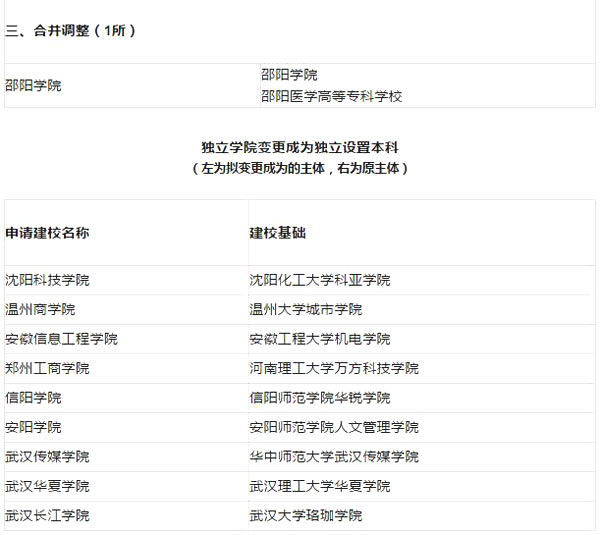Image resolution: width=600 pixels, height=535 pixels.
Task: Click the subtitle 左为拟变更成为的主体，右为原主体
Action: click(300, 168)
